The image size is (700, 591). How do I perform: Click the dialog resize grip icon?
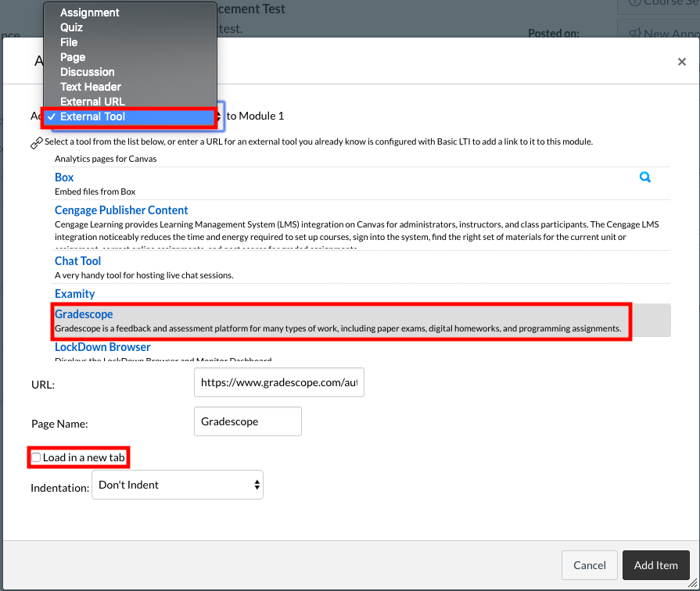coord(693,583)
